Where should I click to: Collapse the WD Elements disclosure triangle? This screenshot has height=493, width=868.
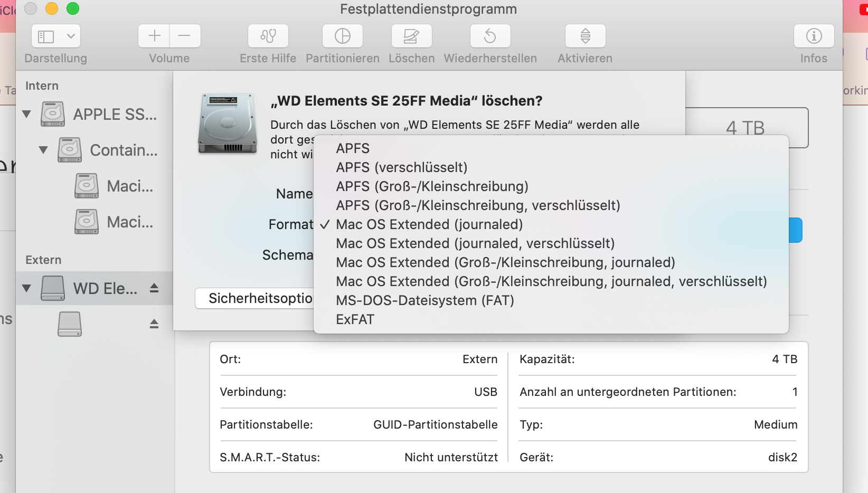[x=26, y=288]
